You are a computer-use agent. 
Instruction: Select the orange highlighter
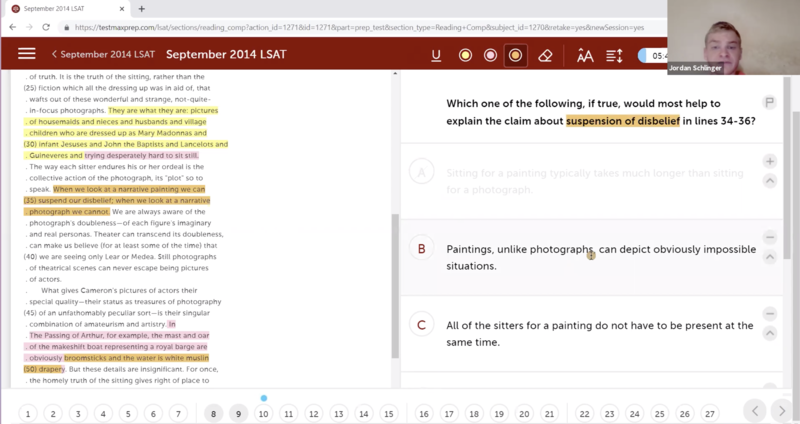click(x=515, y=54)
